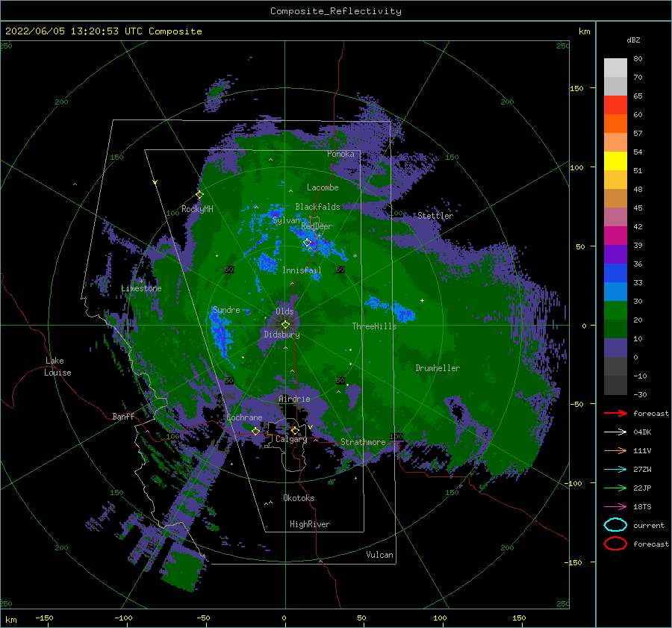The height and width of the screenshot is (628, 672).
Task: Click the Innisfail town label
Action: 302,270
